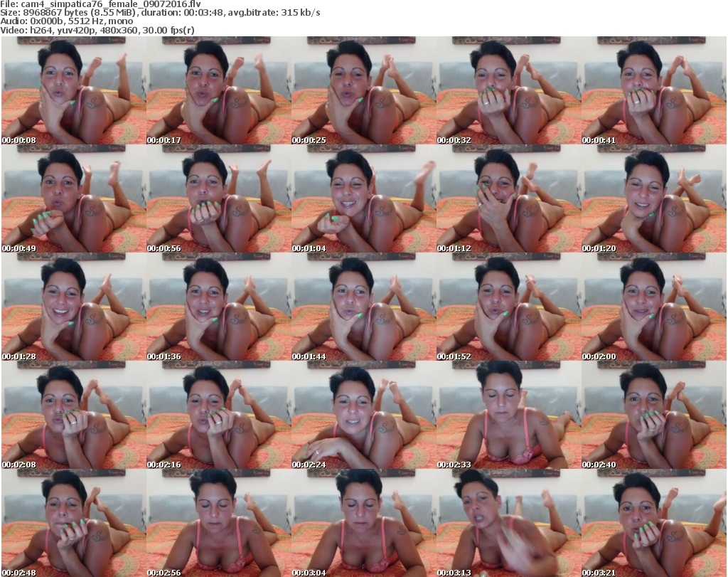Image resolution: width=728 pixels, height=577 pixels.
Task: Open the frame at 00:00:25
Action: coord(363,90)
